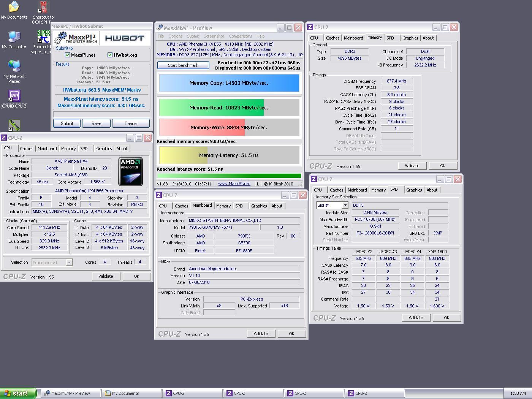
Task: Open Shortcut to OCX SPI desktop icon
Action: pyautogui.click(x=43, y=13)
